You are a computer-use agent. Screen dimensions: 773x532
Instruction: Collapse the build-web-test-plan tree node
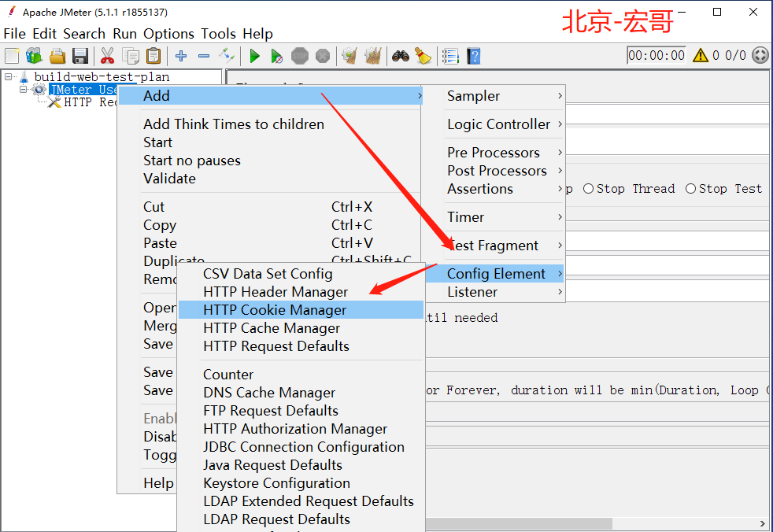pyautogui.click(x=8, y=77)
